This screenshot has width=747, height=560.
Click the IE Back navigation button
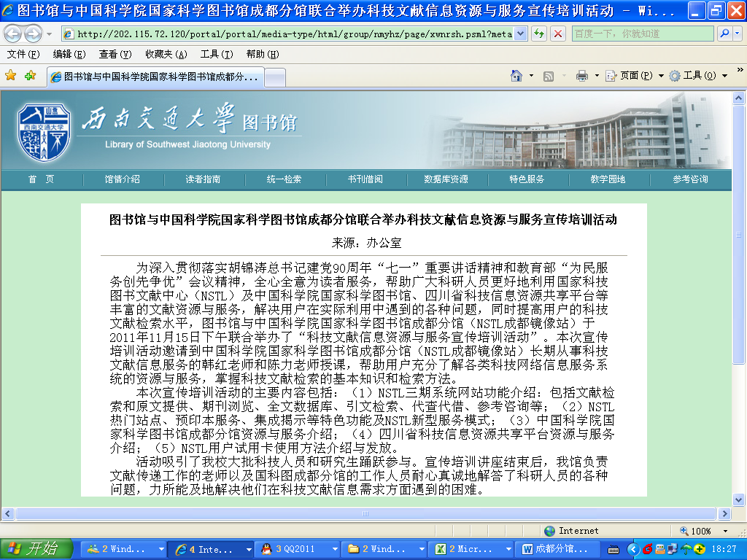click(x=13, y=34)
